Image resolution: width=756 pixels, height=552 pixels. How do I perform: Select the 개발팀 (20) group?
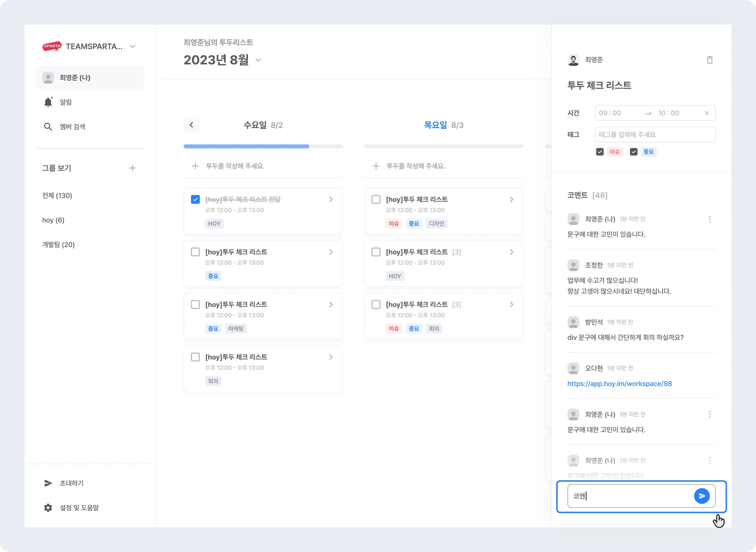[x=58, y=244]
